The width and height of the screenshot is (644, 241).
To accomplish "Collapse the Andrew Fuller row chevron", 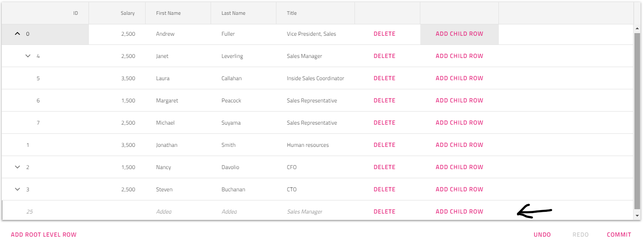I will 17,34.
